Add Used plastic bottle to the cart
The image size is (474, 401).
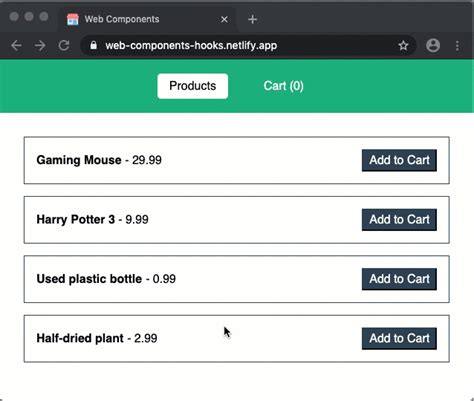click(399, 279)
